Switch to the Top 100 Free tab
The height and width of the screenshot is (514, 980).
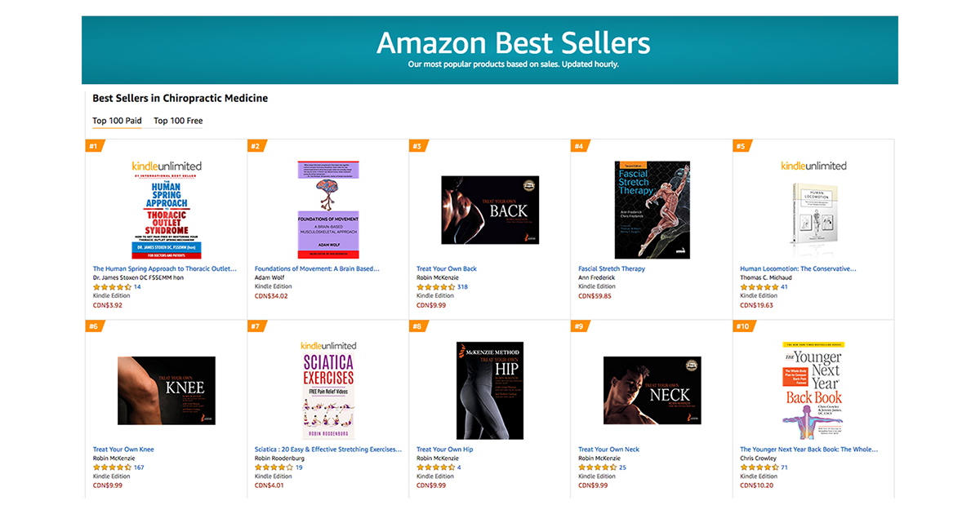pyautogui.click(x=178, y=121)
